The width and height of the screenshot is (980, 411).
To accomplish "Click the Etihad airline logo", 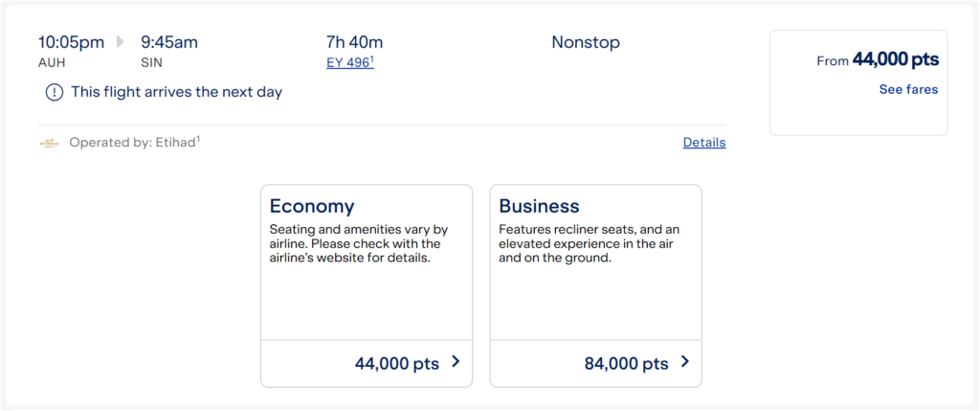I will point(50,143).
